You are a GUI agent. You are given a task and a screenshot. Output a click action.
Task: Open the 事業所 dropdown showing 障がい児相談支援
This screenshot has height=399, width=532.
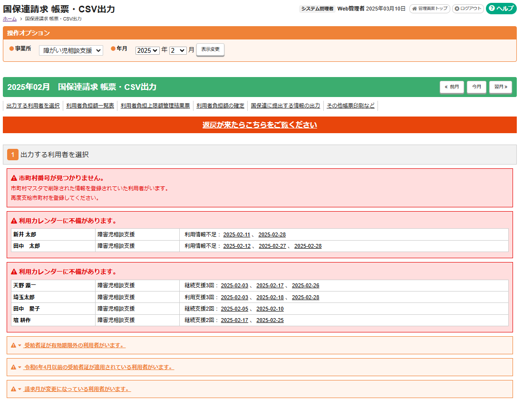(x=71, y=49)
